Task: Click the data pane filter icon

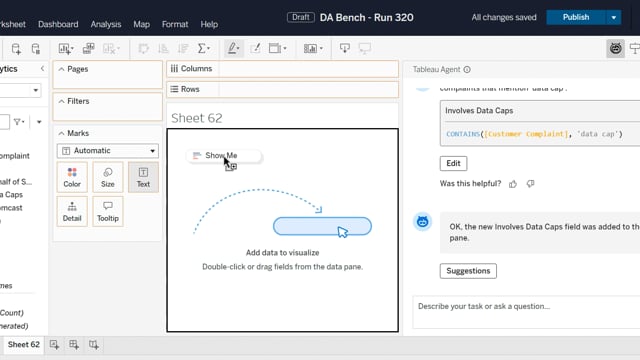Action: click(x=19, y=122)
